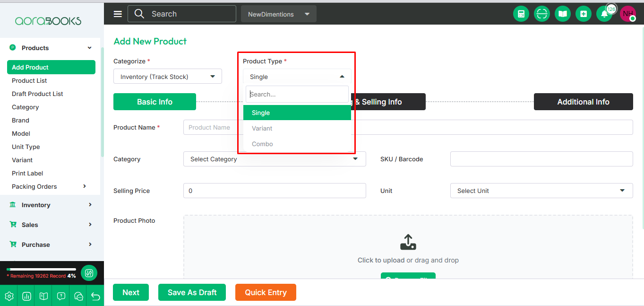Select Single in Product Type list

pyautogui.click(x=297, y=113)
